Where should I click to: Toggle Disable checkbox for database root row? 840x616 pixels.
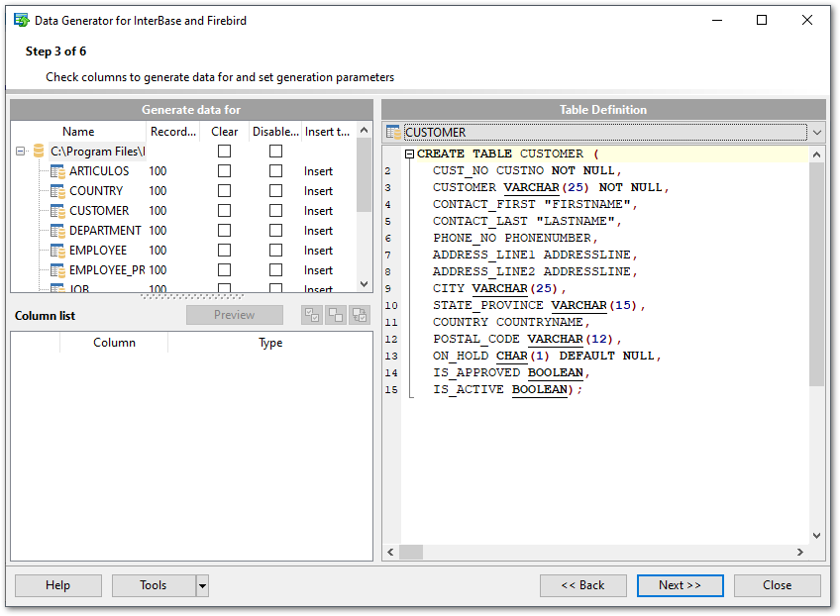[276, 152]
